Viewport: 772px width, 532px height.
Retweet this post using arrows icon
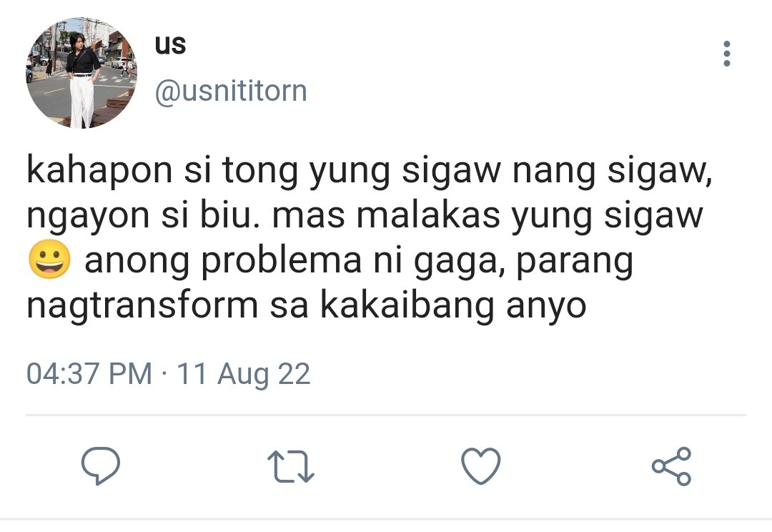(x=291, y=466)
